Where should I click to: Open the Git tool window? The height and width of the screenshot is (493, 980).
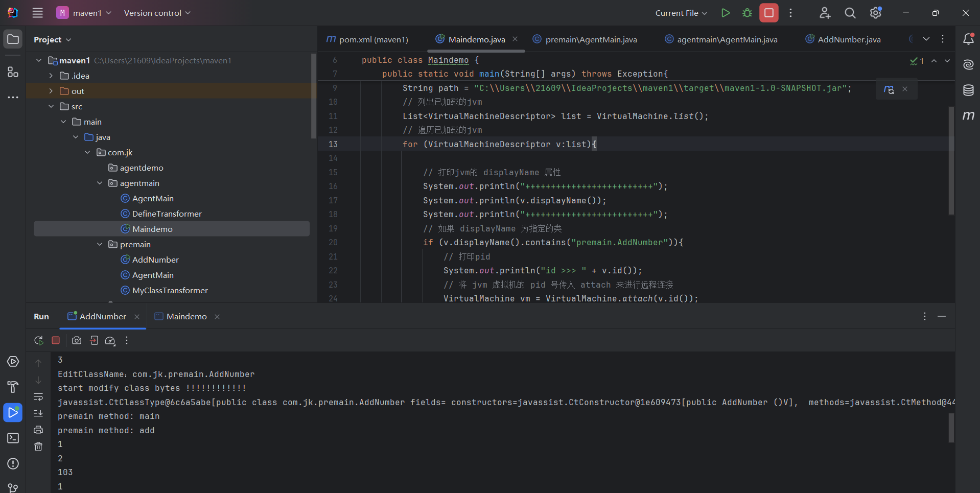click(13, 488)
